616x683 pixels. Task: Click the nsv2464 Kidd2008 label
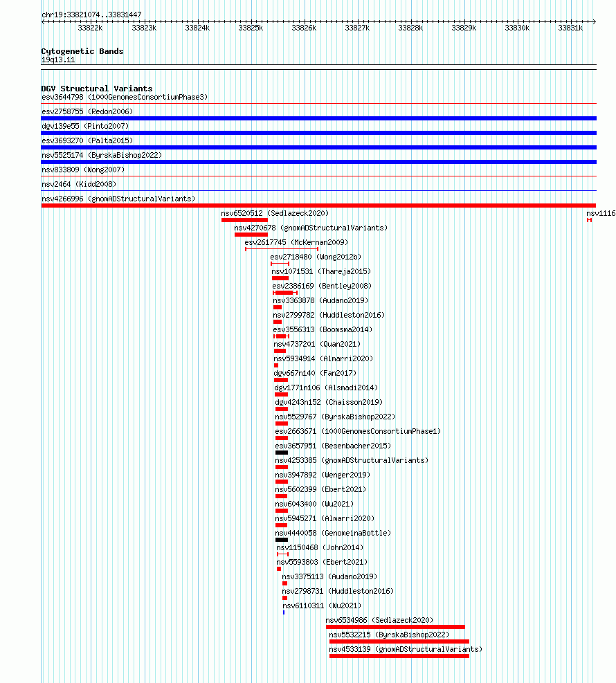pyautogui.click(x=79, y=184)
